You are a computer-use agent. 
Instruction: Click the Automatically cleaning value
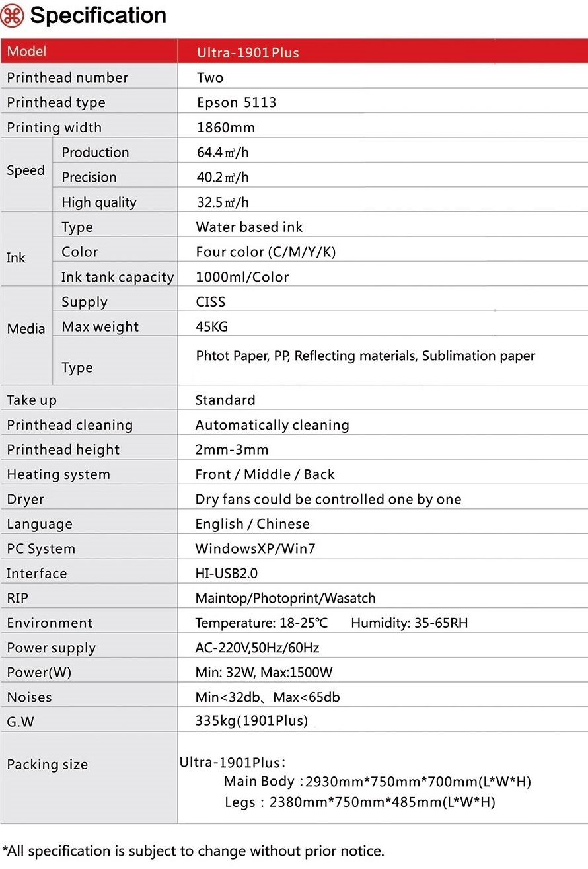click(272, 425)
